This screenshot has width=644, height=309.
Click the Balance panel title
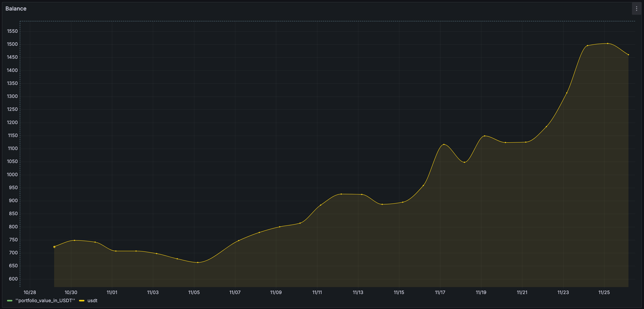[16, 9]
